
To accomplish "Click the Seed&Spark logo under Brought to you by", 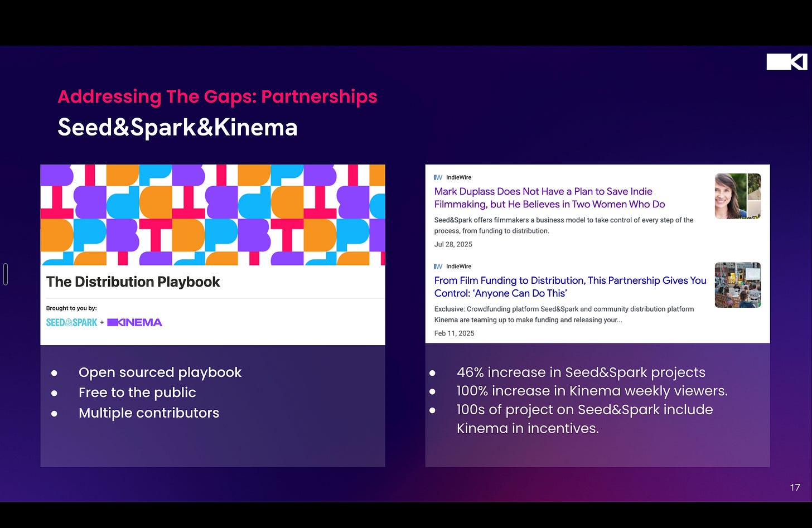I will pos(71,322).
